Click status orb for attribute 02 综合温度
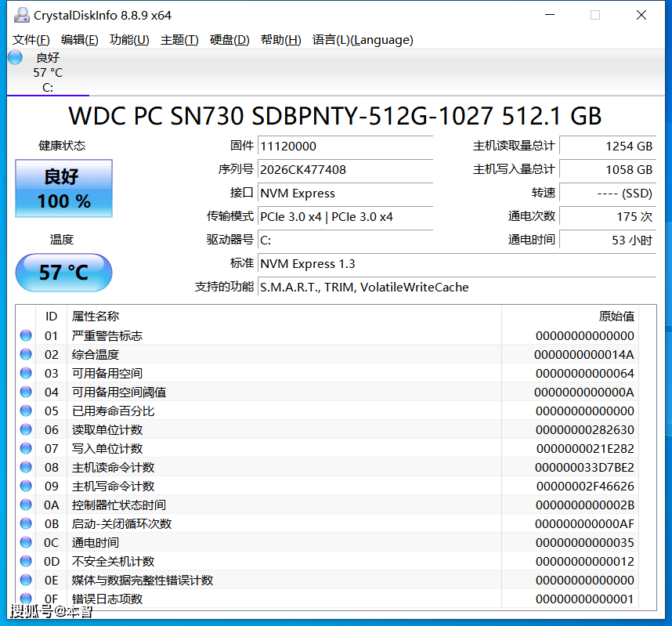The height and width of the screenshot is (626, 672). click(27, 354)
